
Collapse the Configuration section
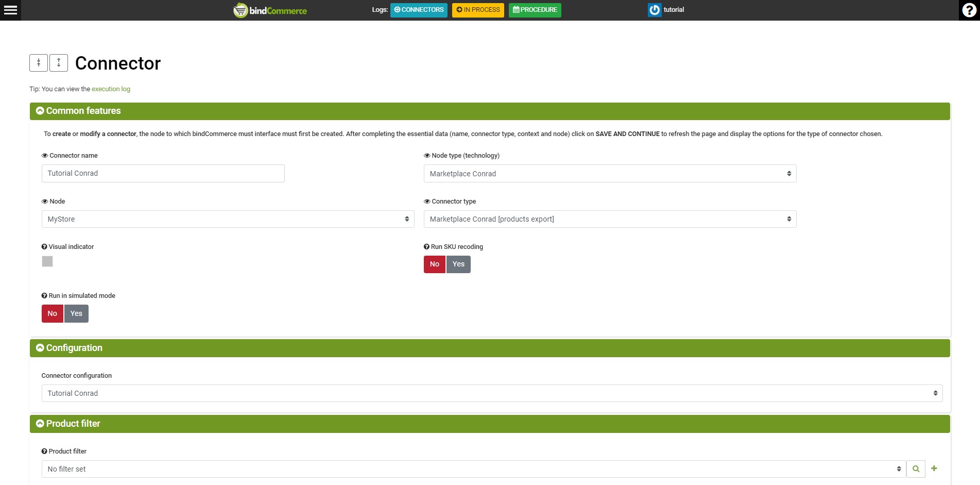click(490, 348)
